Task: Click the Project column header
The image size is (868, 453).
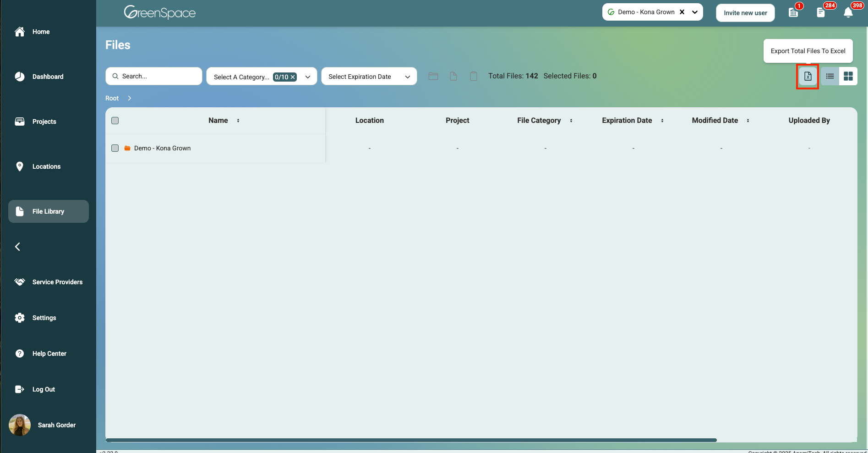Action: (x=458, y=120)
